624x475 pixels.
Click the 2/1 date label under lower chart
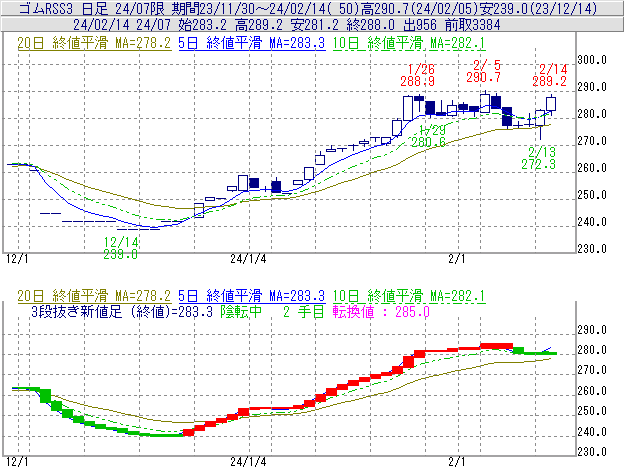pyautogui.click(x=457, y=461)
